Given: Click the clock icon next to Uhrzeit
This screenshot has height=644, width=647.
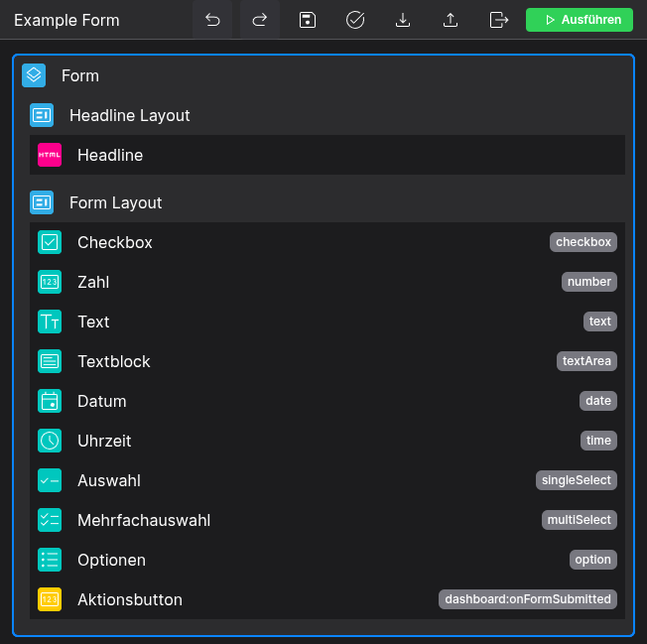Looking at the screenshot, I should (x=50, y=441).
